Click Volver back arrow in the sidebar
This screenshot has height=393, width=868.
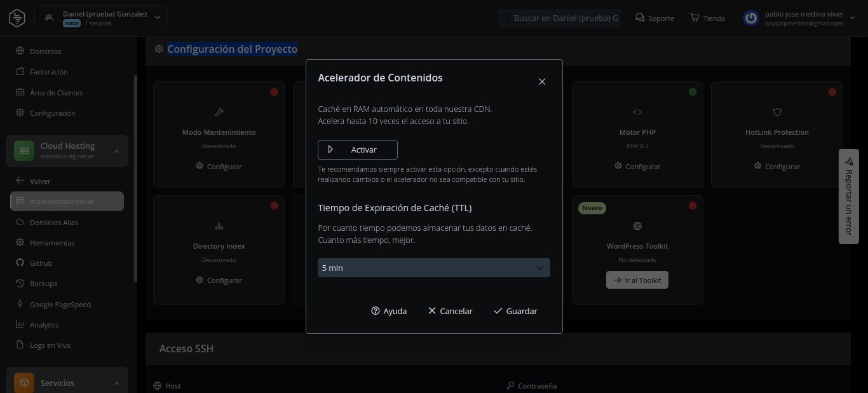point(20,181)
